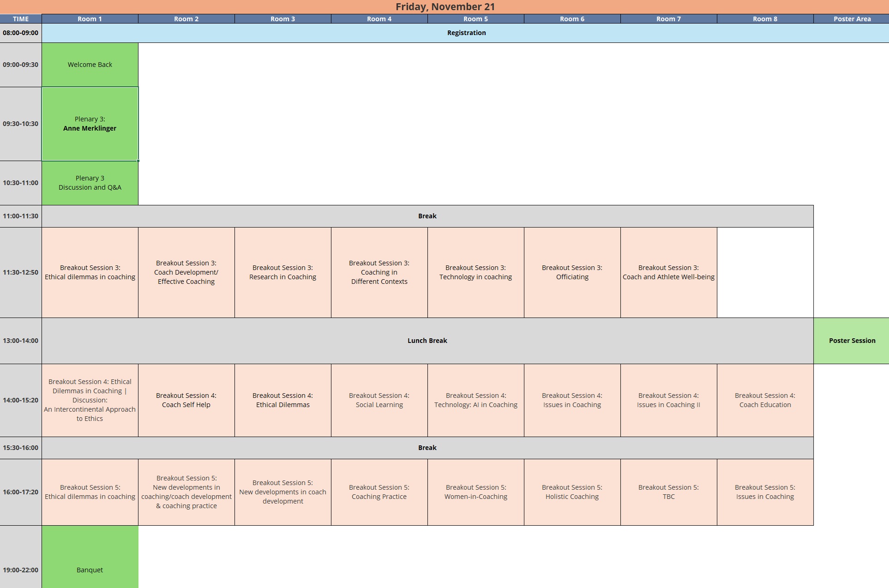Screen dimensions: 889x588
Task: Click Breakout Session 5 TBC cell
Action: coord(668,492)
